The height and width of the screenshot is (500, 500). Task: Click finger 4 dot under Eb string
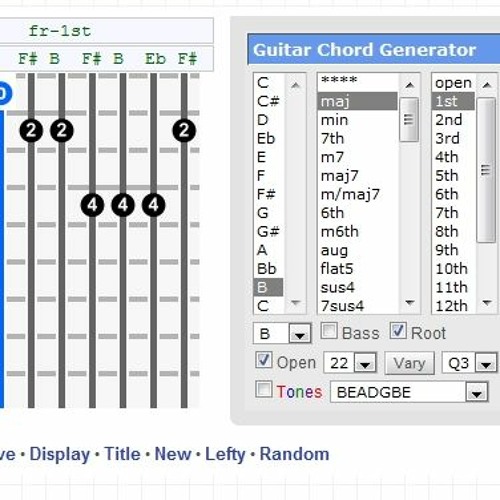tap(153, 205)
